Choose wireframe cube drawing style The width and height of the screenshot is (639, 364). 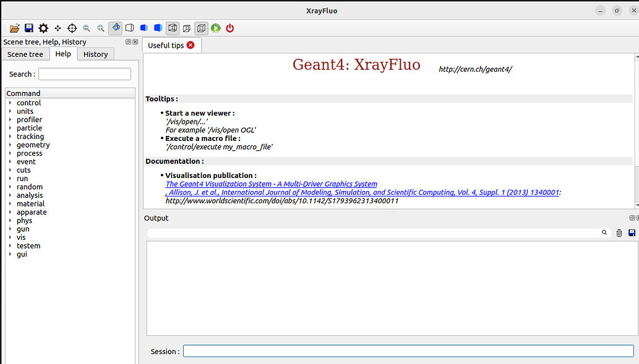(173, 28)
